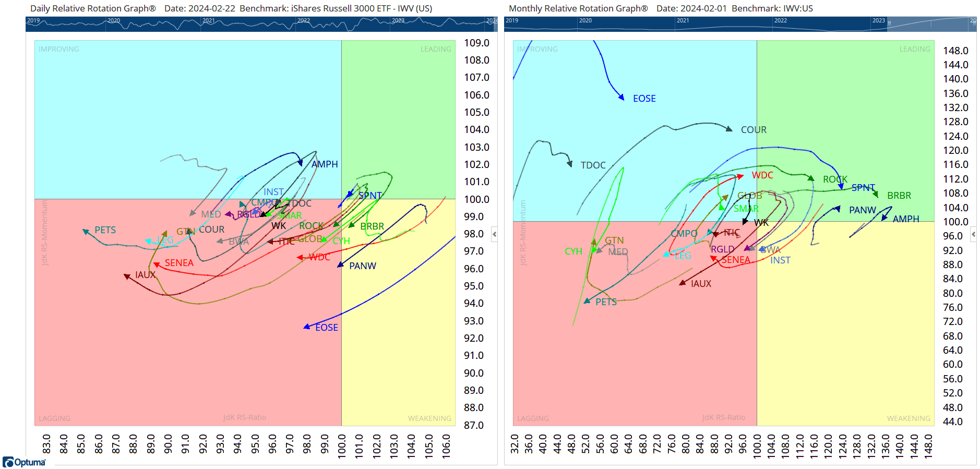Click 2022 on the daily timeline
980x469 pixels.
[x=304, y=20]
